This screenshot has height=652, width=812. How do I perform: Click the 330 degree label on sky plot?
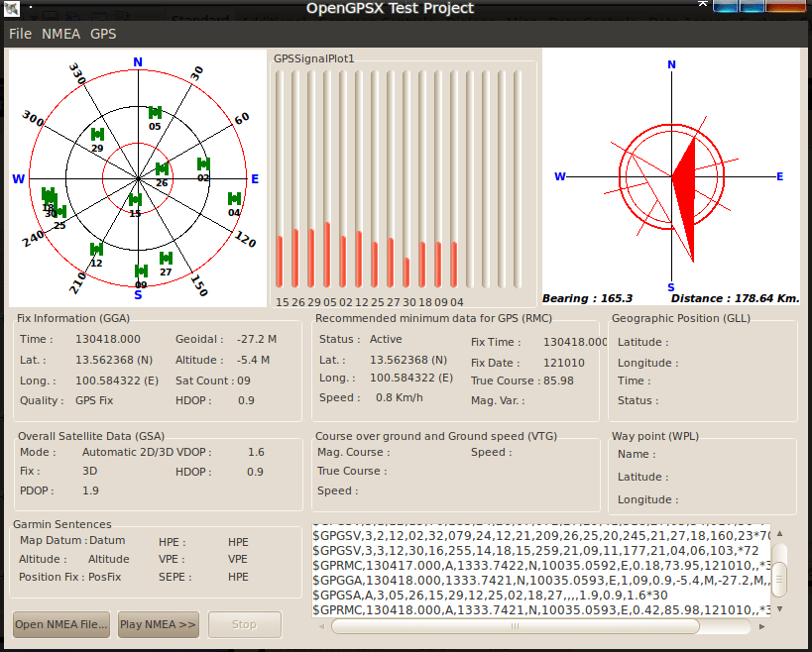77,73
